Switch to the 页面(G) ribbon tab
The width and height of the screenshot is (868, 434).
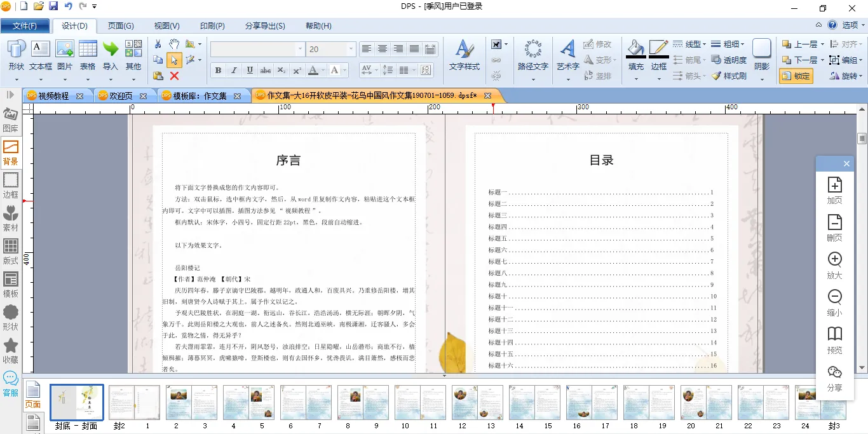(x=121, y=26)
